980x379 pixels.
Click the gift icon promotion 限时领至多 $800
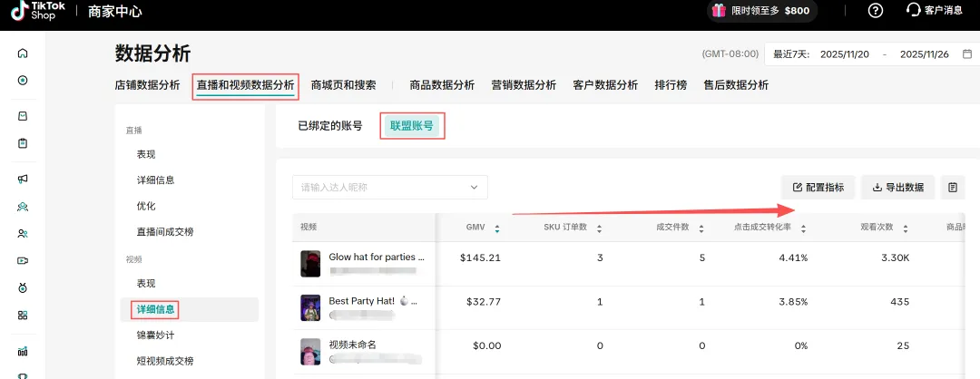click(719, 11)
